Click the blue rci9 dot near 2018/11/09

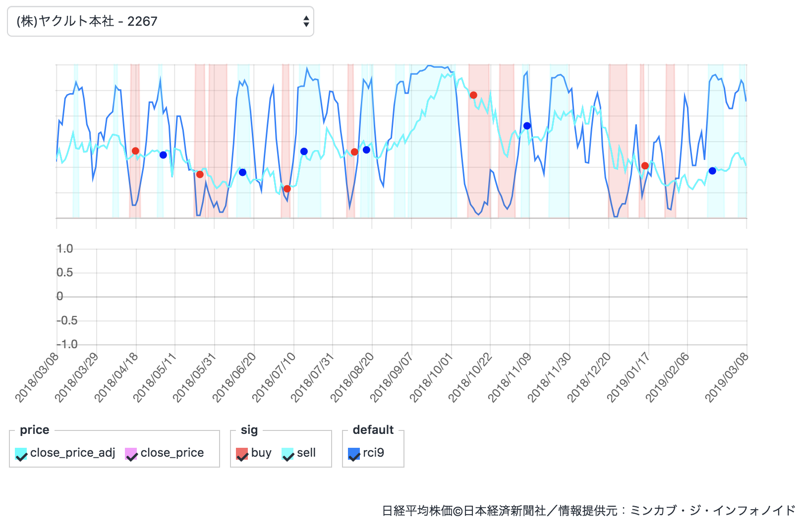(526, 125)
